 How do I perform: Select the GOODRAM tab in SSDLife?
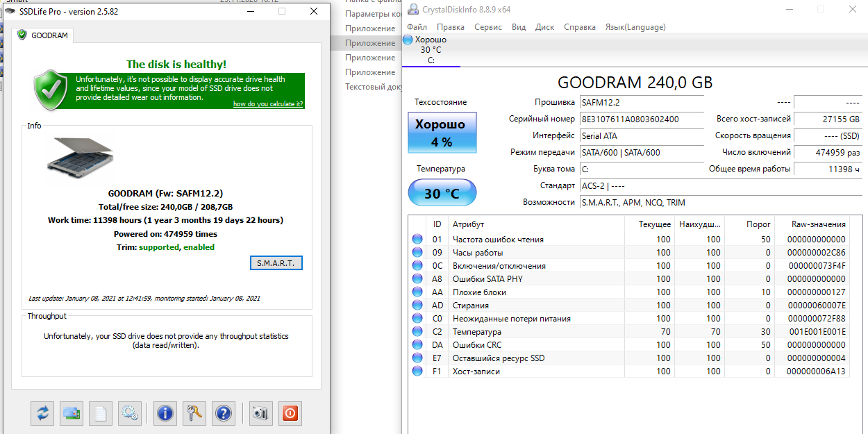pos(43,35)
